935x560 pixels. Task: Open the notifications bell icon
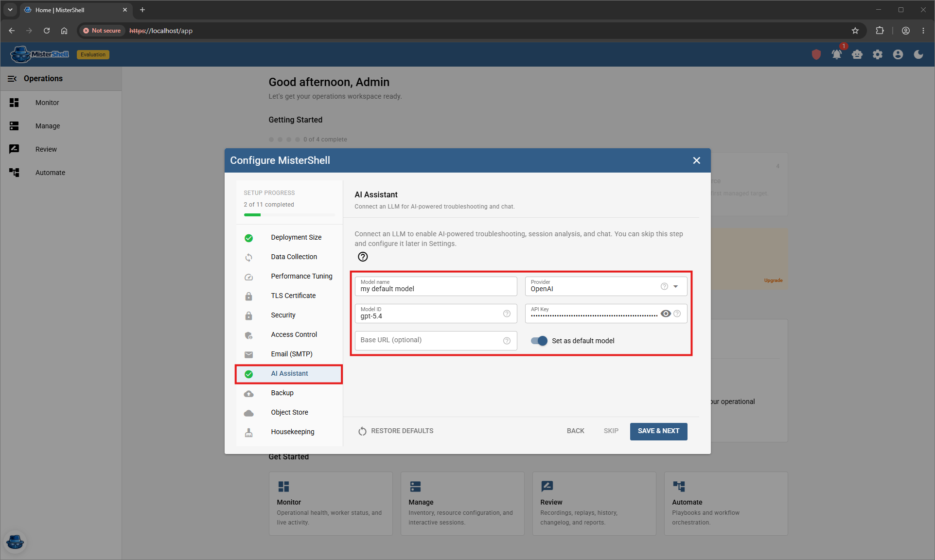pos(836,54)
